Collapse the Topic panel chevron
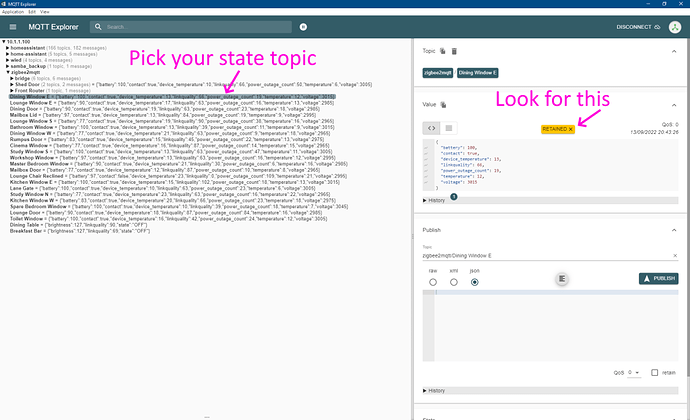The width and height of the screenshot is (690, 420). click(674, 52)
